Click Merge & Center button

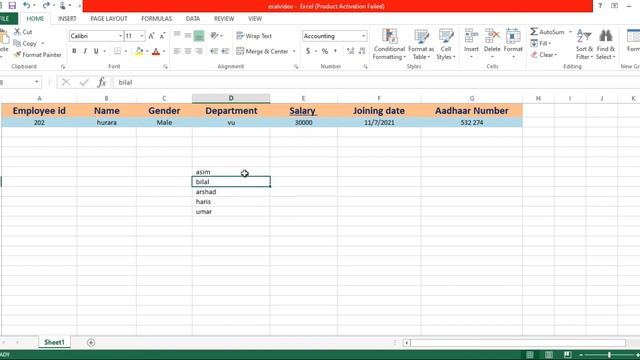[262, 51]
